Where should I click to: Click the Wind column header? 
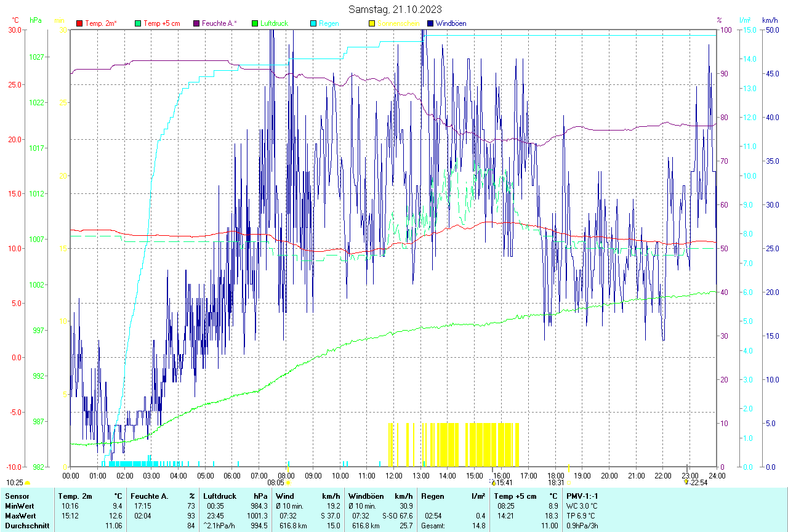point(285,496)
